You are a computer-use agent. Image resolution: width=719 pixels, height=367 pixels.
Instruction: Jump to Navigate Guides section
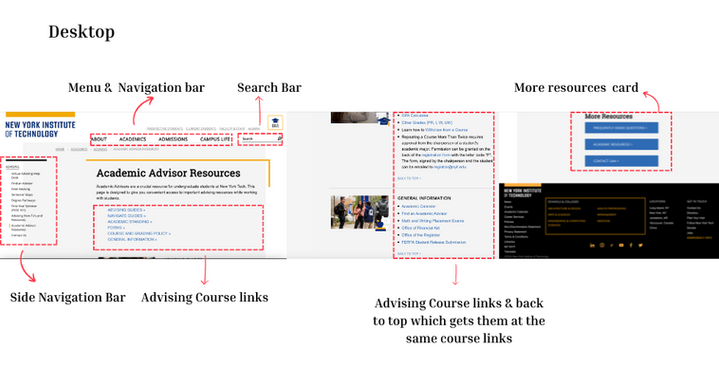pyautogui.click(x=127, y=216)
